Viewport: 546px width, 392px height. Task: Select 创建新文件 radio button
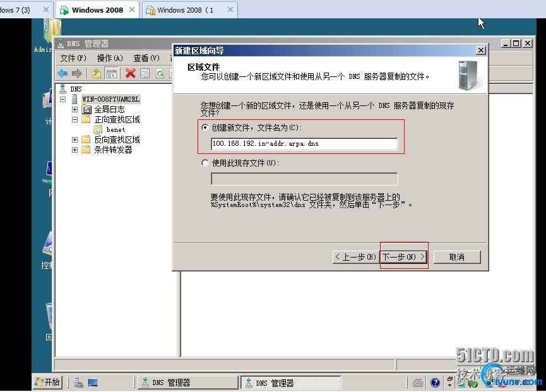click(x=205, y=128)
